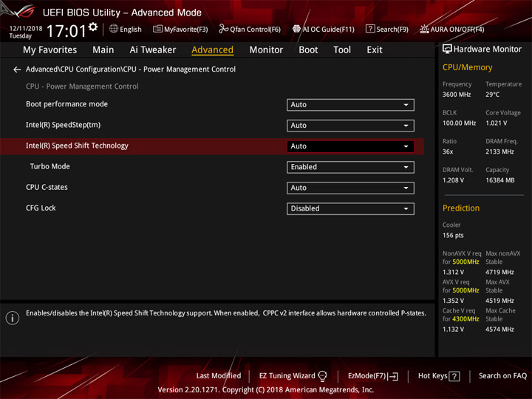Click the 1.208 V DRAM voltage value

[x=453, y=180]
